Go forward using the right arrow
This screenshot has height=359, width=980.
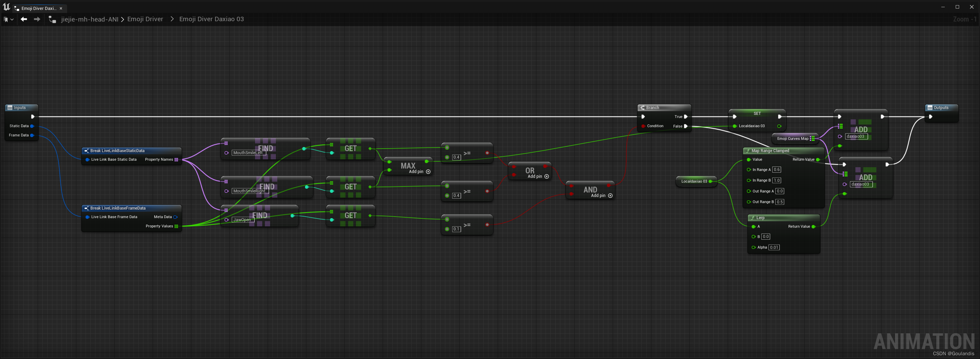(37, 19)
